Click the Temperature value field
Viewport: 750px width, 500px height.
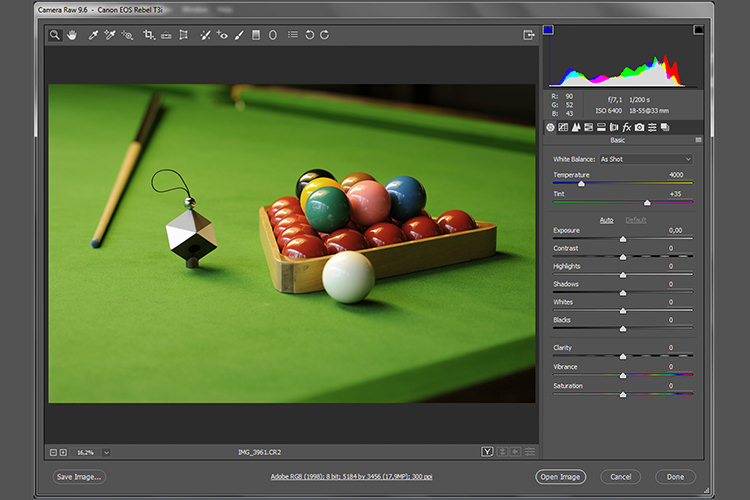(676, 175)
